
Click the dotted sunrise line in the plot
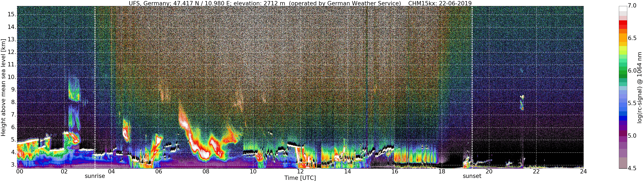(x=95, y=87)
